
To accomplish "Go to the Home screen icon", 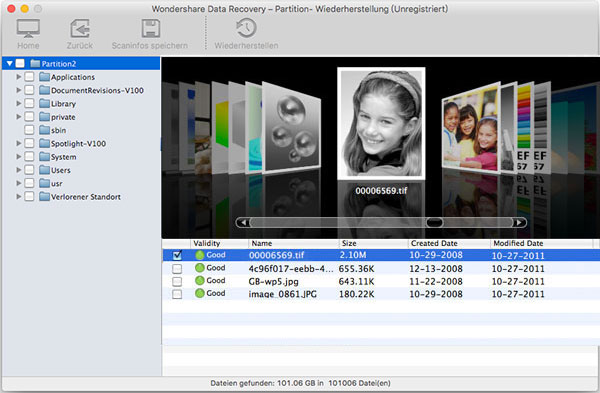I will click(28, 29).
